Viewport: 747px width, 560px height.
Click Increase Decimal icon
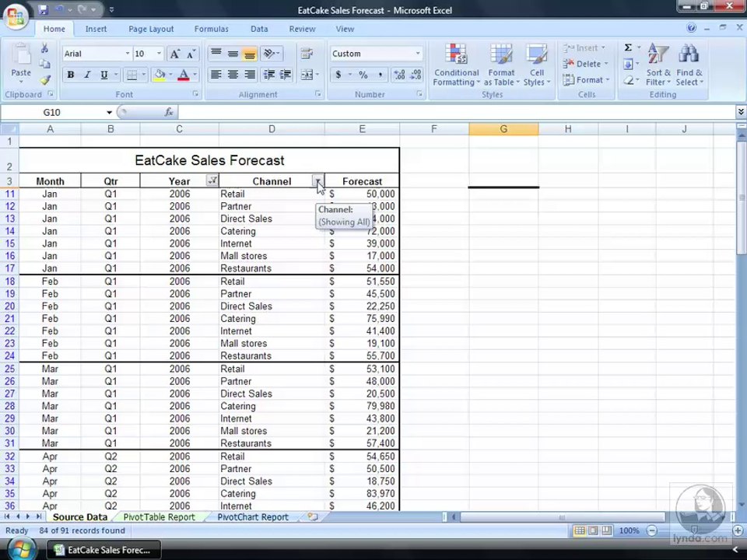pos(399,75)
